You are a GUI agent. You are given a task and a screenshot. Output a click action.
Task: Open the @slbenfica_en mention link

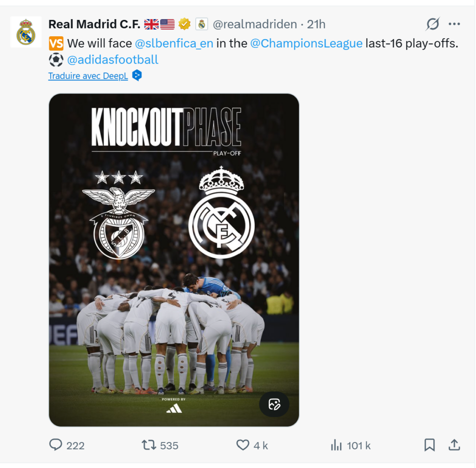pyautogui.click(x=174, y=43)
